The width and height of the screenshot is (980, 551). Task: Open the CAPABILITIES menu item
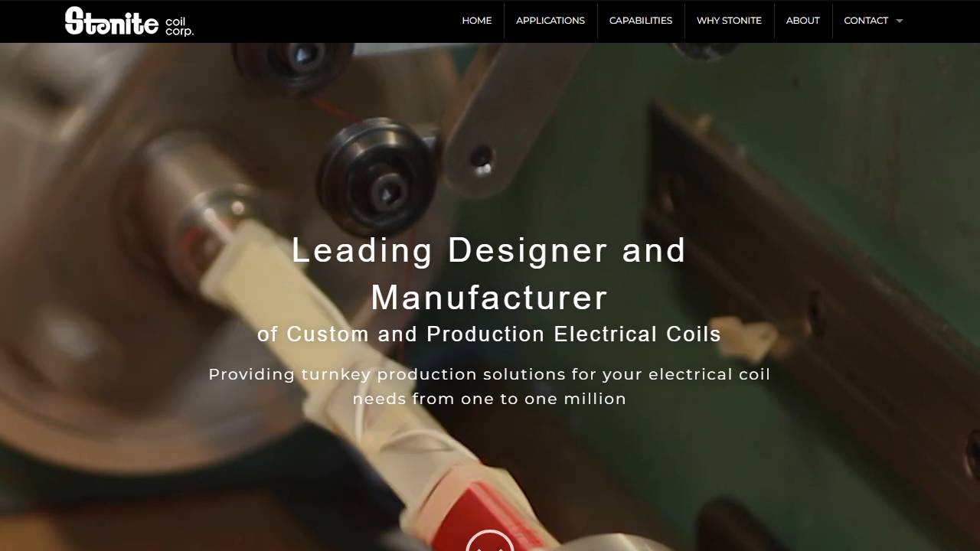pyautogui.click(x=641, y=21)
